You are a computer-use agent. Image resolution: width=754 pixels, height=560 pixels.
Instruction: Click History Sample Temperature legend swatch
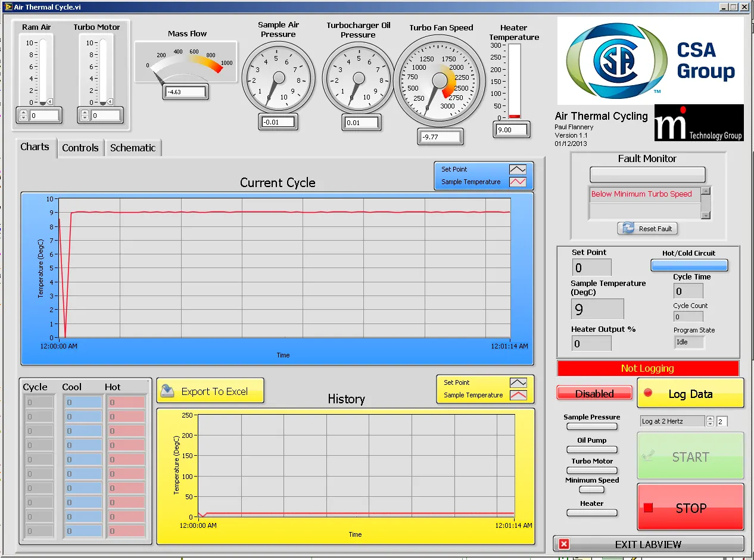[518, 395]
